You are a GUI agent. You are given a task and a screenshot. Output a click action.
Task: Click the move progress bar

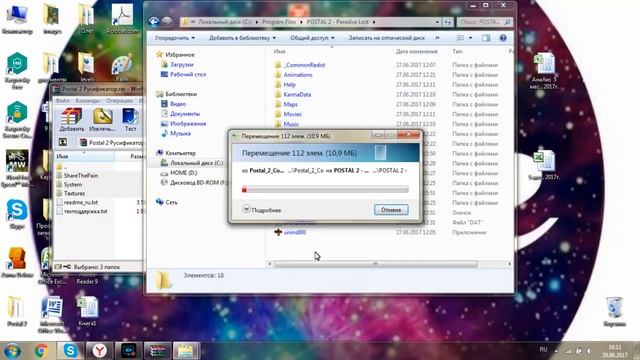325,189
